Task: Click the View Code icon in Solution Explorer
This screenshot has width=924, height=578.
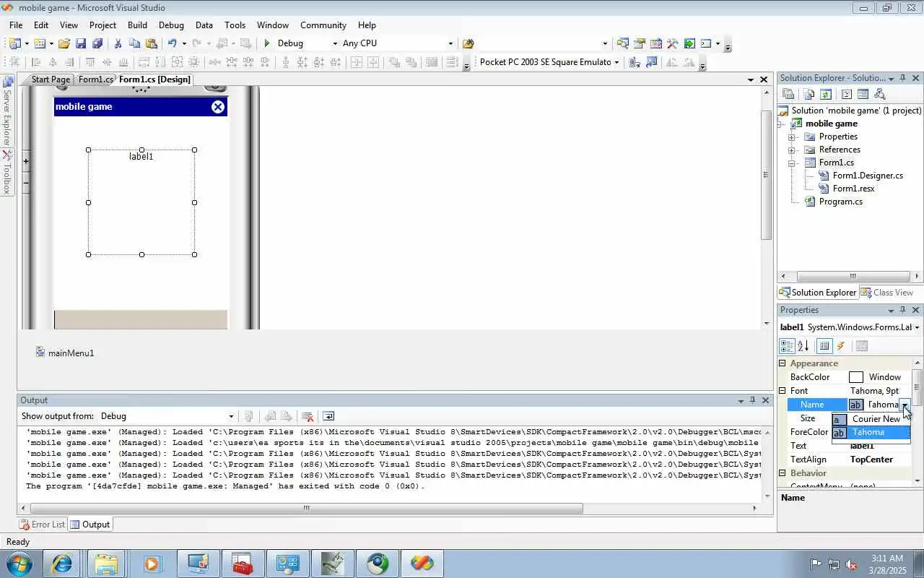Action: (x=847, y=94)
